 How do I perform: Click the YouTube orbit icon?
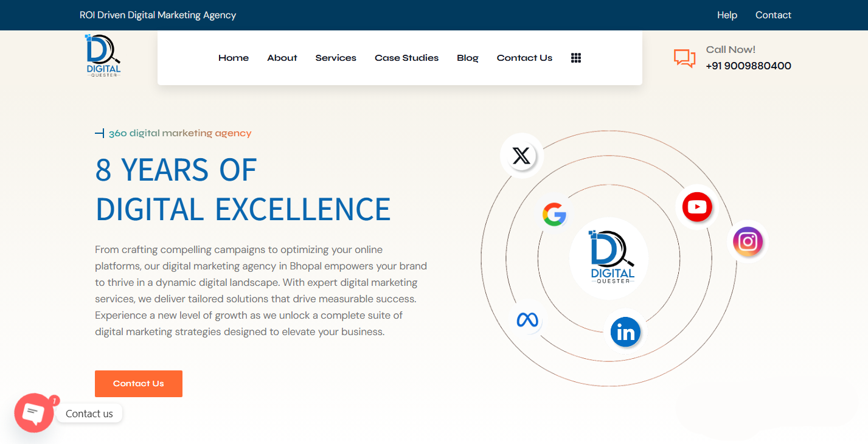(x=697, y=207)
